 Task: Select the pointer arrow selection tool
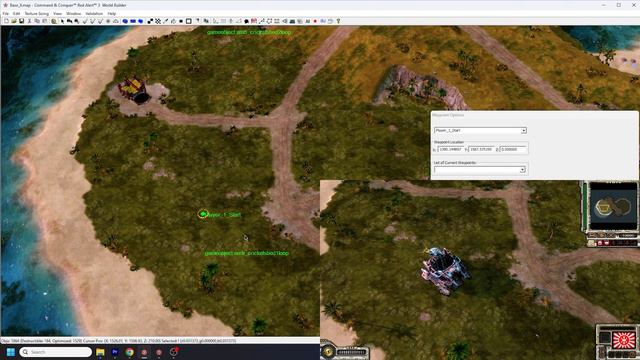[x=62, y=21]
